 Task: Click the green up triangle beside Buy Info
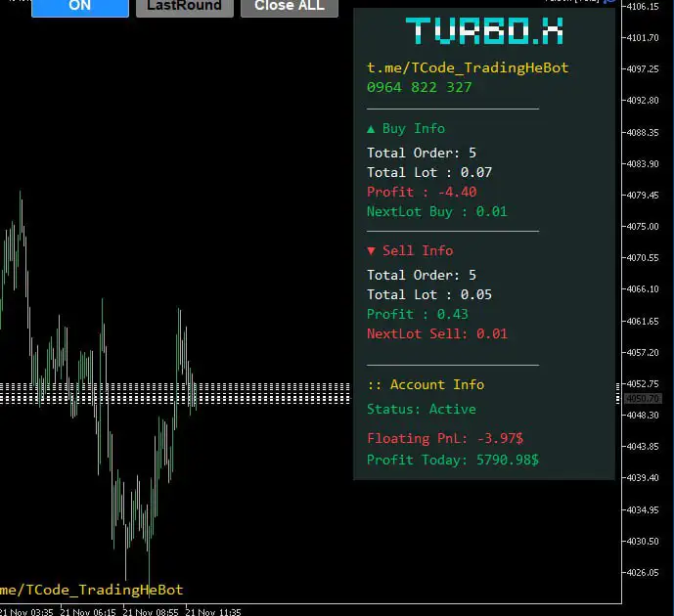click(371, 129)
